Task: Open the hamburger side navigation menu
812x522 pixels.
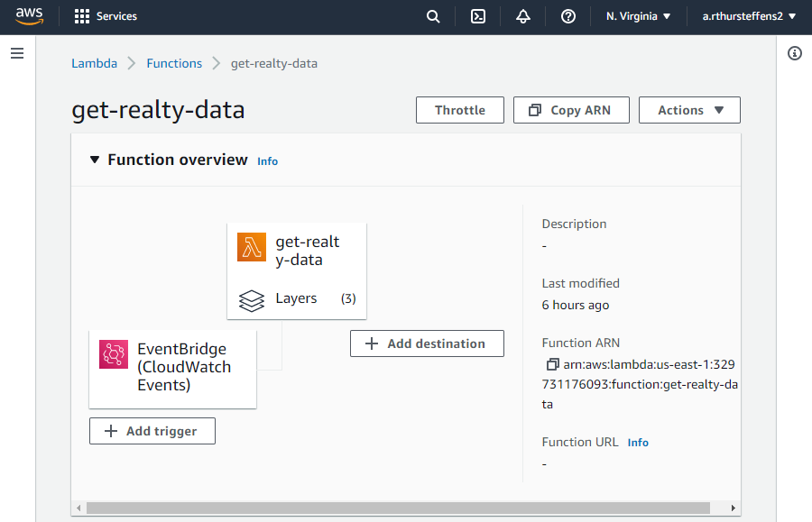Action: pyautogui.click(x=17, y=53)
